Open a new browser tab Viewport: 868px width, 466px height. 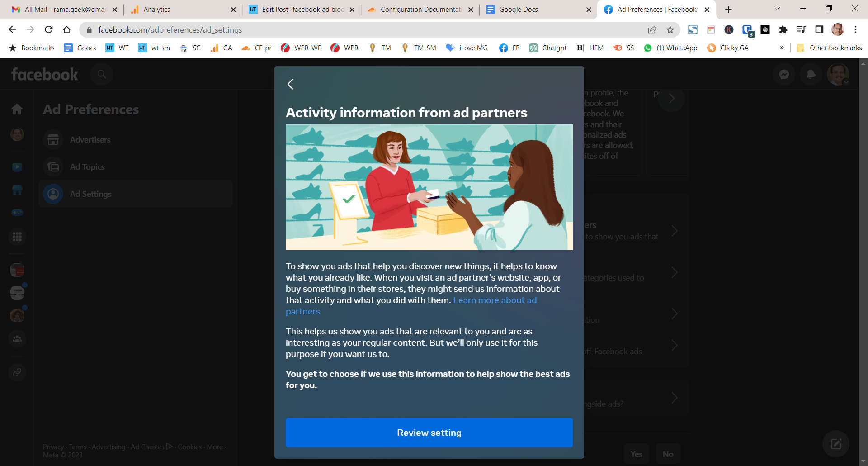point(728,10)
